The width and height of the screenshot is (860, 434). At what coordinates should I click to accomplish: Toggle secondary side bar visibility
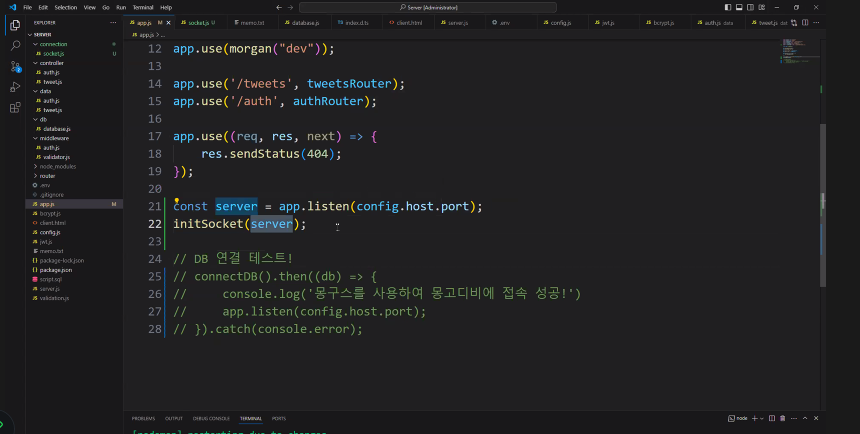(750, 7)
